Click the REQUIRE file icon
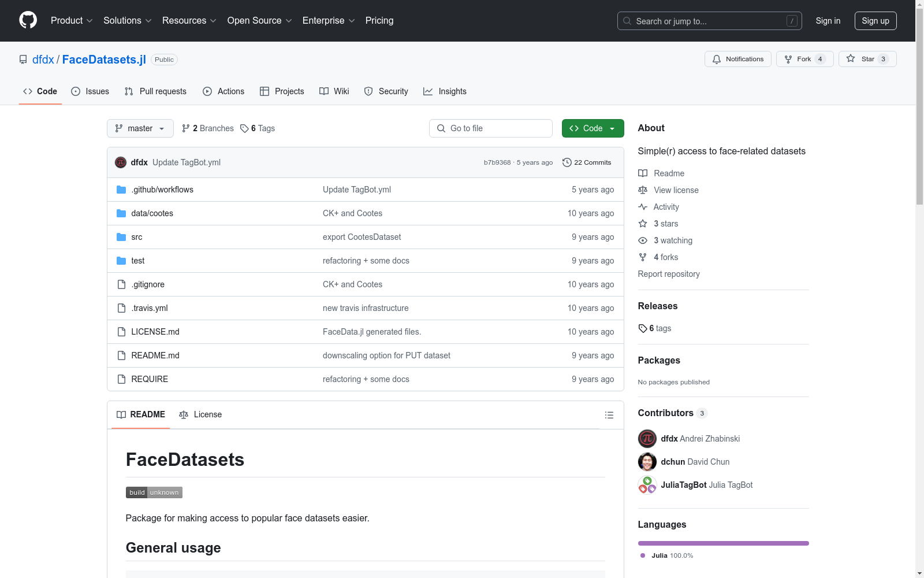The height and width of the screenshot is (578, 924). [x=121, y=379]
